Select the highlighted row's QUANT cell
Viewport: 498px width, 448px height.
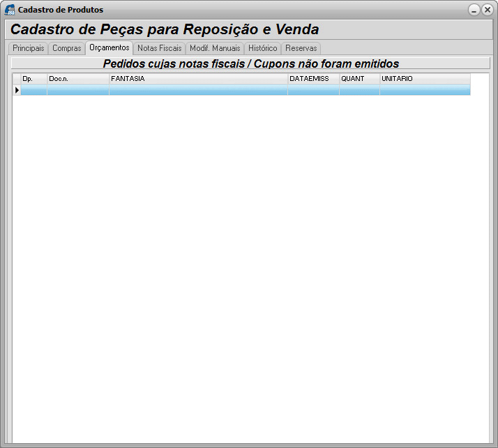(359, 90)
